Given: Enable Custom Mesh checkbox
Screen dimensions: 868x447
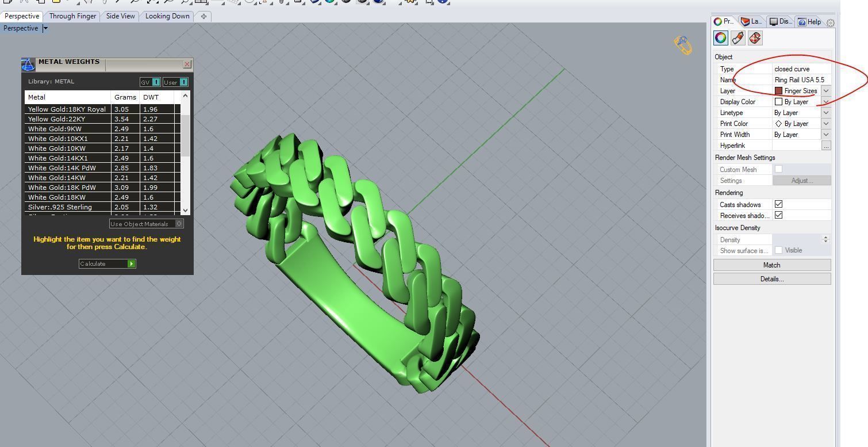Looking at the screenshot, I should click(778, 169).
